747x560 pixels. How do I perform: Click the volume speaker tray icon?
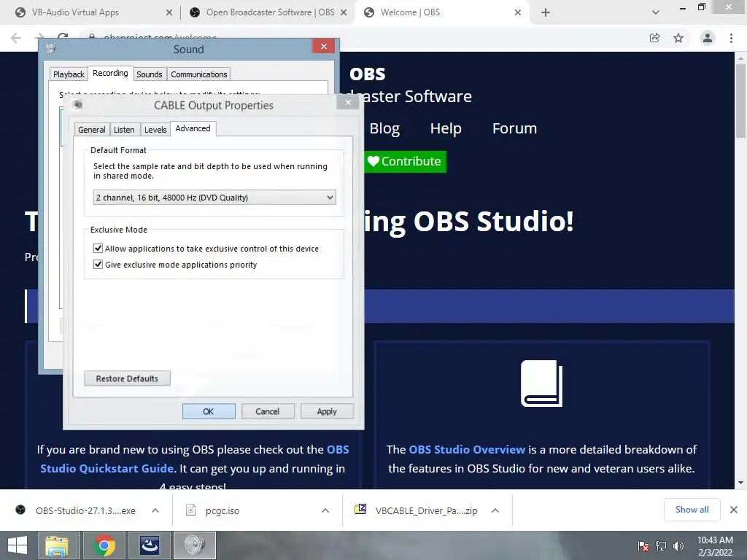(x=678, y=546)
